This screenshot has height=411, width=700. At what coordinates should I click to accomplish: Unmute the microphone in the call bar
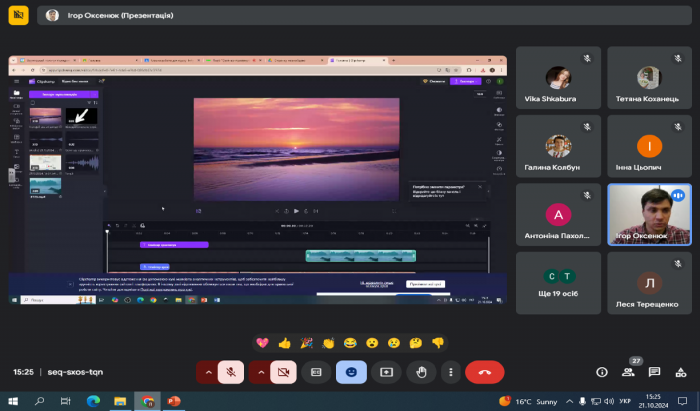point(232,371)
